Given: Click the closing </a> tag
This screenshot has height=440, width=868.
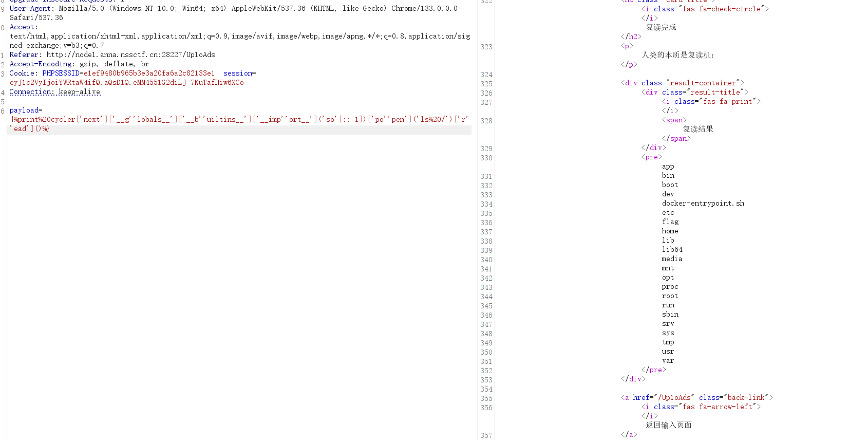Looking at the screenshot, I should coord(629,434).
